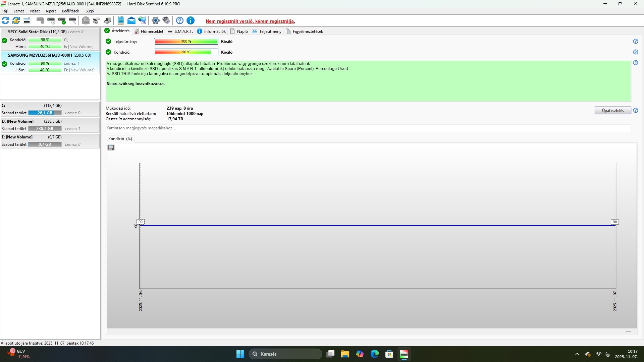The height and width of the screenshot is (362, 644).
Task: Click the send email report icon
Action: pos(131,21)
